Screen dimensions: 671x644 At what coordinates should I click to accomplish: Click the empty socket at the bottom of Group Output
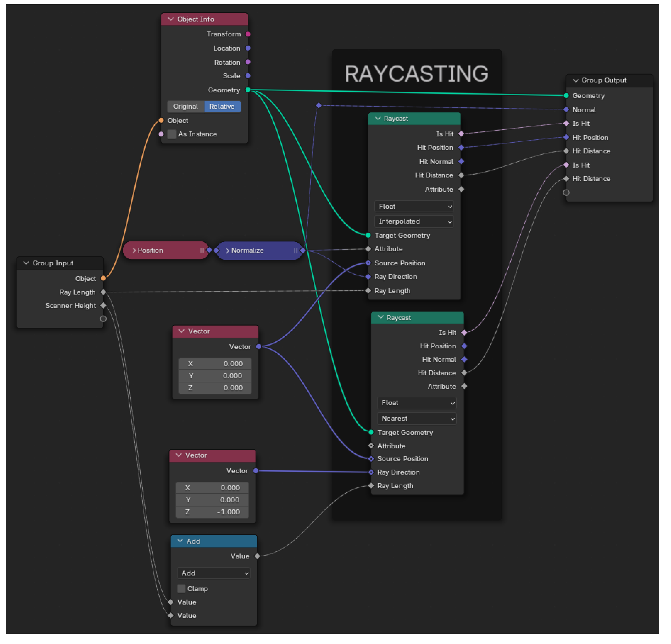(566, 193)
